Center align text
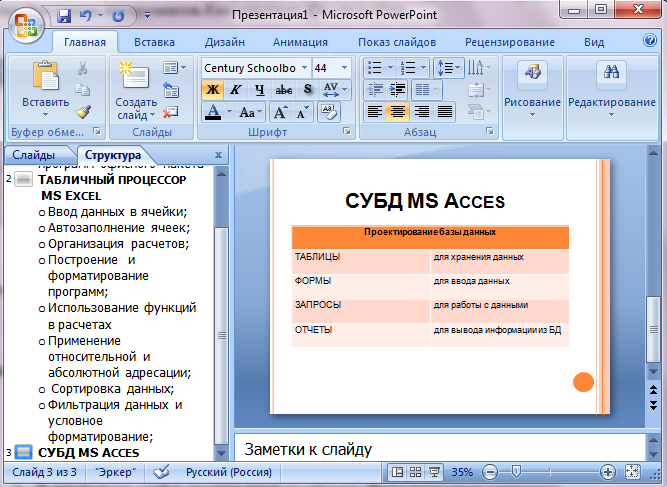Image resolution: width=667 pixels, height=487 pixels. click(x=397, y=112)
